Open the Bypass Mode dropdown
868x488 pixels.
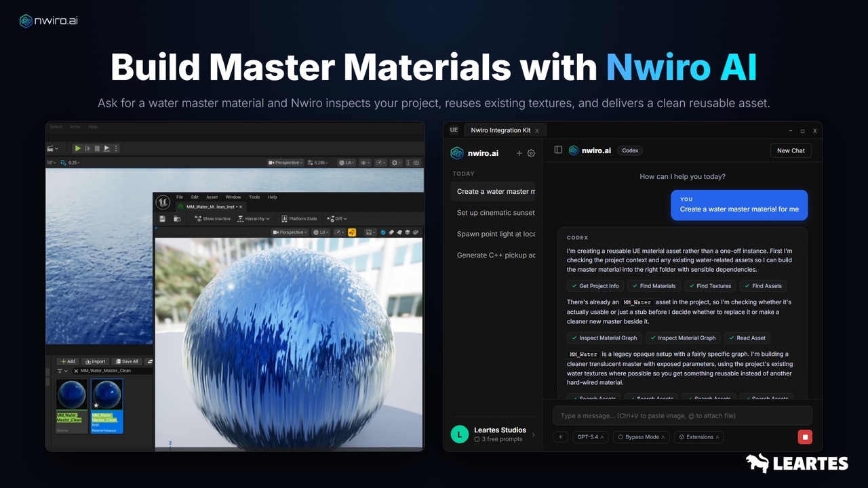pyautogui.click(x=642, y=437)
